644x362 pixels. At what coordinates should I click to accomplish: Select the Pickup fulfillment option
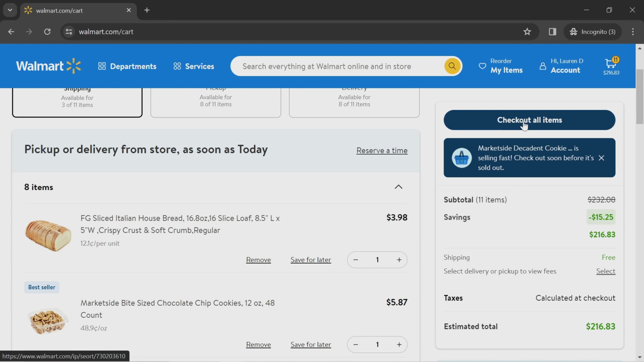216,102
